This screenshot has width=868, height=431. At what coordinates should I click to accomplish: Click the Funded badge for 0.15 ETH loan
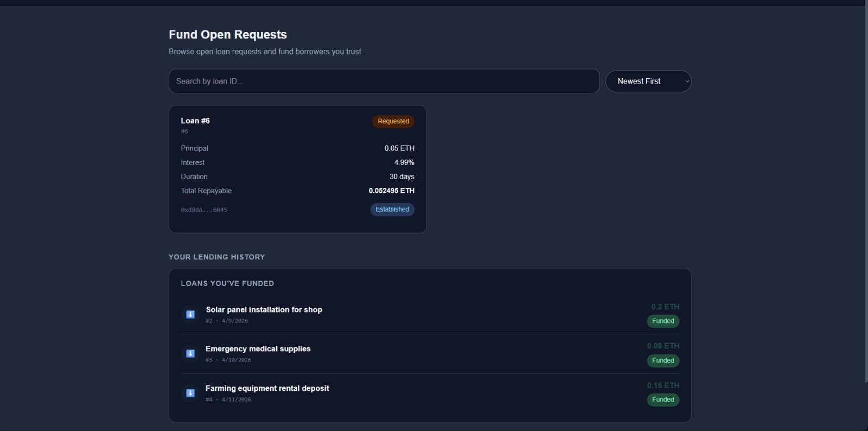pyautogui.click(x=662, y=400)
